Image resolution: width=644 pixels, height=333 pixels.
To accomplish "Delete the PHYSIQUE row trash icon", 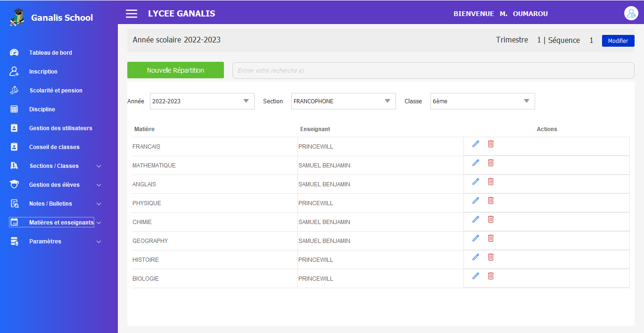I will [x=491, y=200].
